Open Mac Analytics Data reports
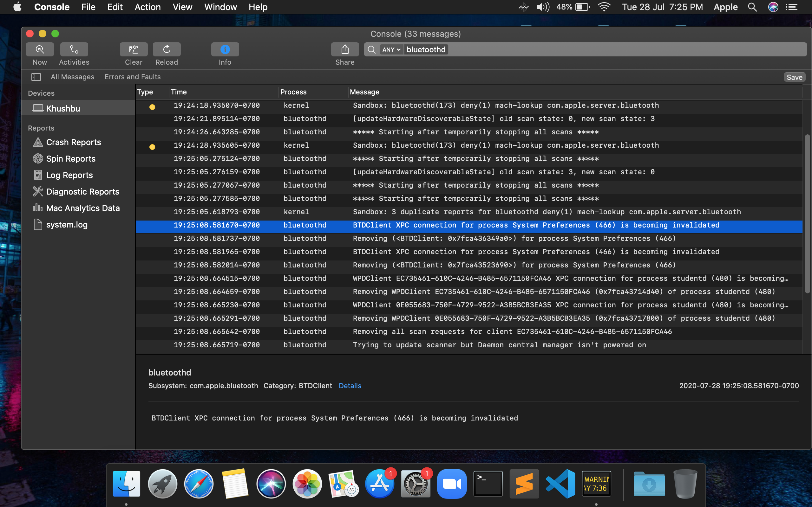 point(82,208)
